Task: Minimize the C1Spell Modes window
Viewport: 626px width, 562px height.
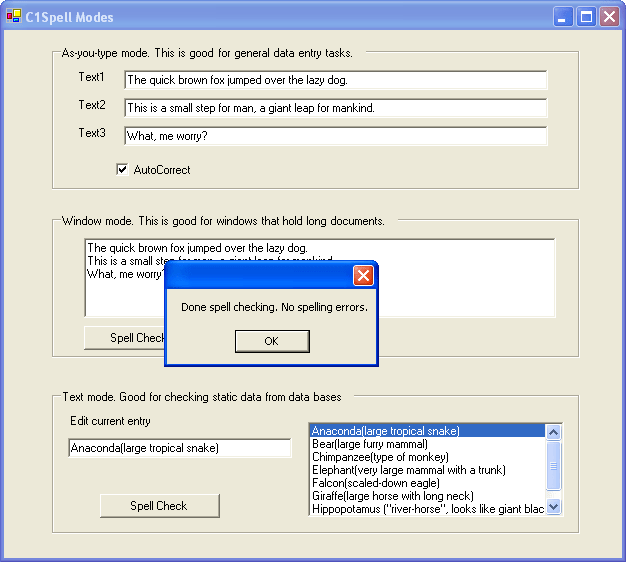Action: pyautogui.click(x=563, y=17)
